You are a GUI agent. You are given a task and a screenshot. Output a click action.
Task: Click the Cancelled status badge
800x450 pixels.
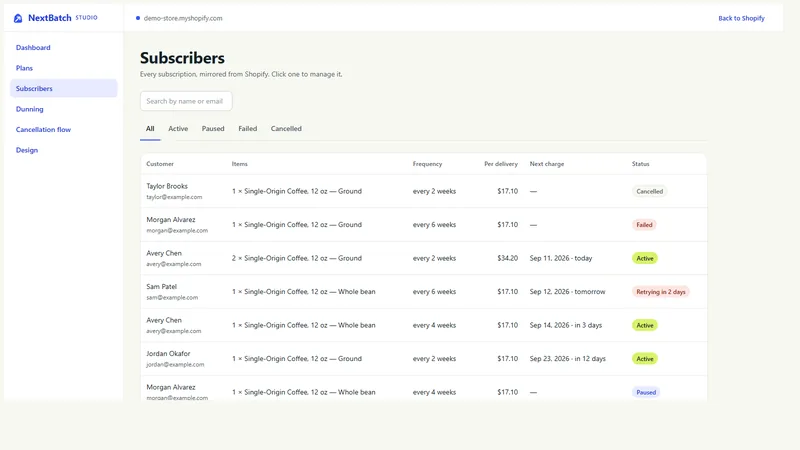pos(649,191)
